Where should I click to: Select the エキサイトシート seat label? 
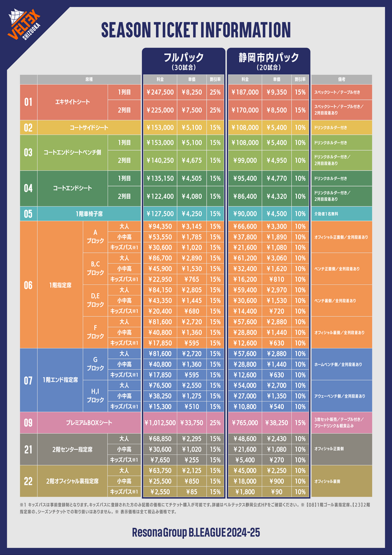(72, 101)
